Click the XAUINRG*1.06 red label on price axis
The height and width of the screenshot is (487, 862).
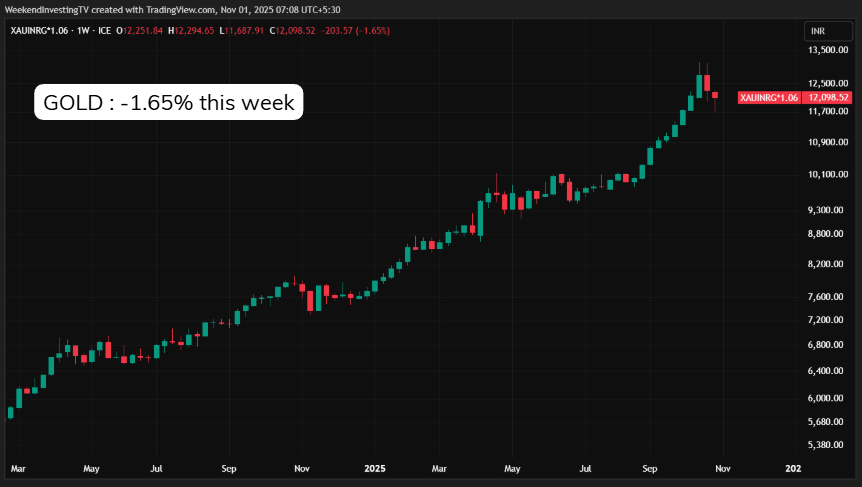pyautogui.click(x=769, y=97)
